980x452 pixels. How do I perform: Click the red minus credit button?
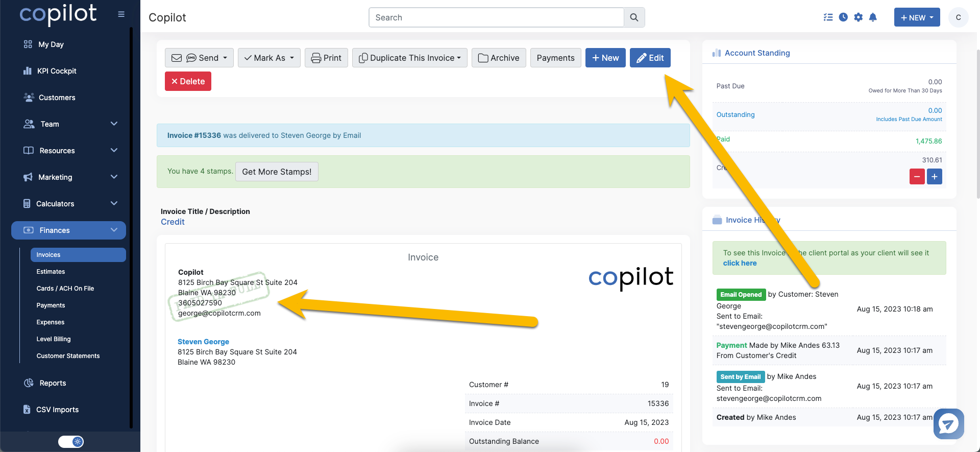coord(917,177)
